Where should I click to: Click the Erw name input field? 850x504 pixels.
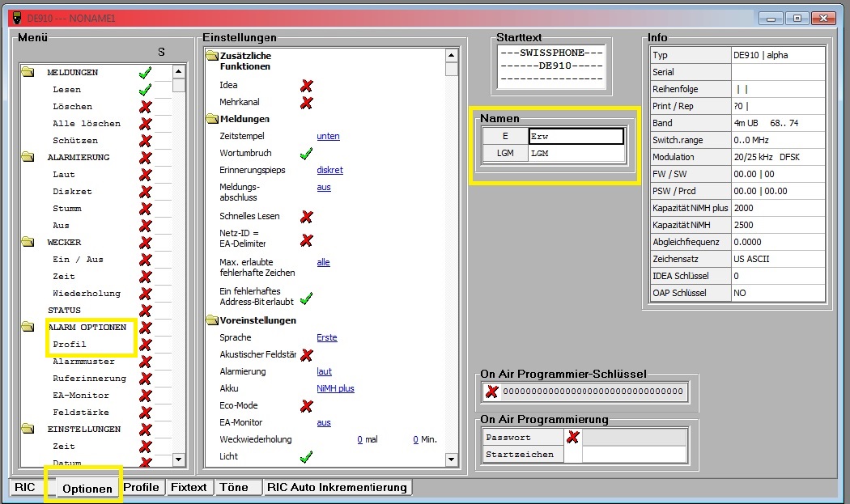coord(576,137)
